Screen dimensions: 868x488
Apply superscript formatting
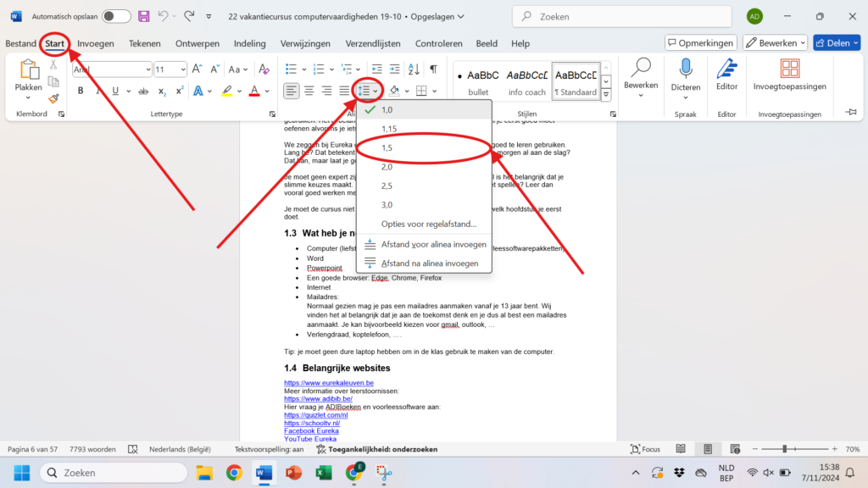179,91
